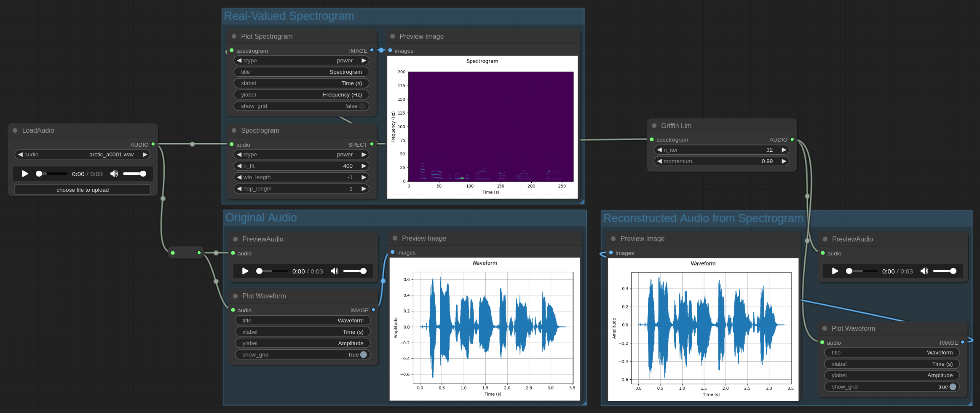Select the Real-Valued Spectrogram group title
The height and width of the screenshot is (413, 980).
(289, 16)
